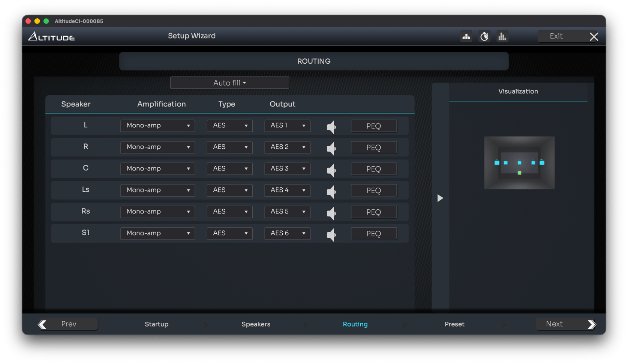Open the Auto fill dropdown
This screenshot has width=628, height=364.
tap(229, 83)
